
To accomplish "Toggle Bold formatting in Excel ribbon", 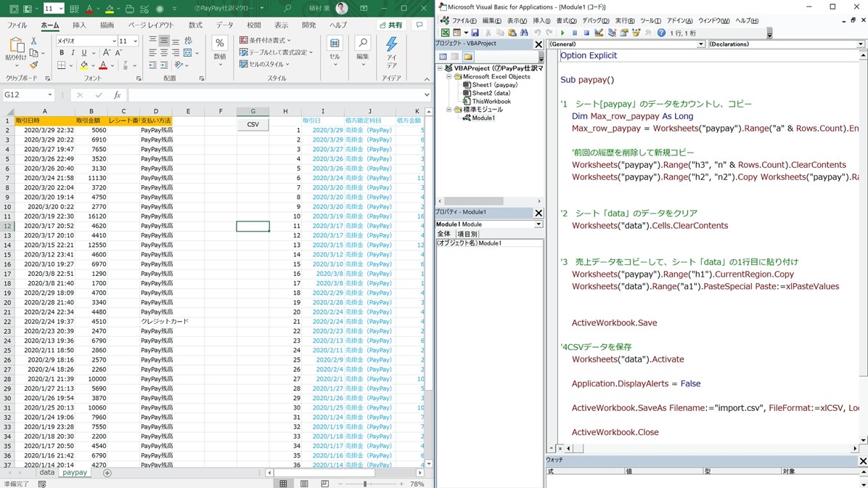I will 62,52.
